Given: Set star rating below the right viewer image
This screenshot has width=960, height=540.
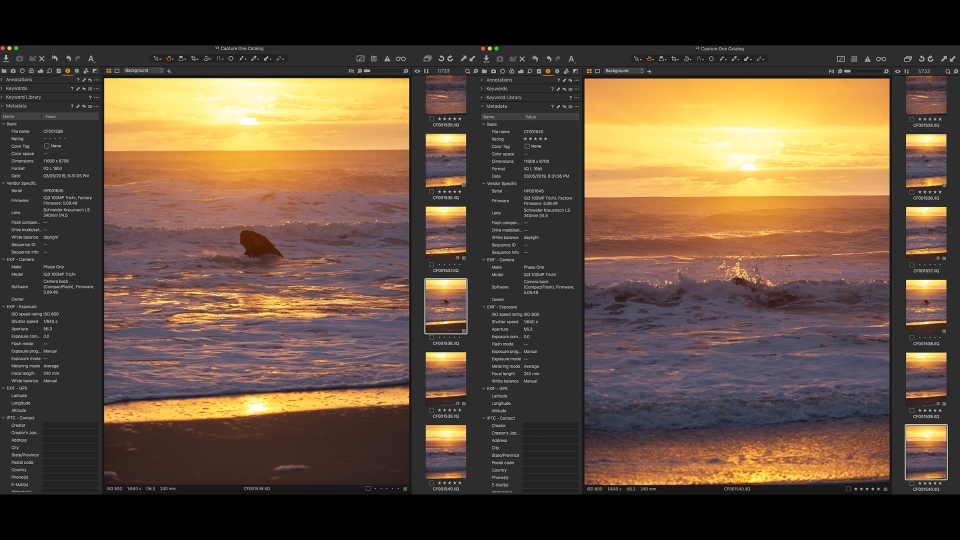Looking at the screenshot, I should coord(868,489).
